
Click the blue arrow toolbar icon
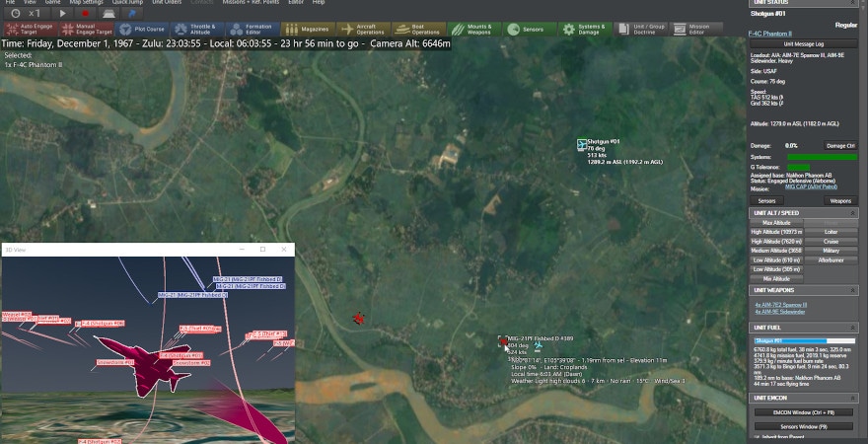(132, 13)
